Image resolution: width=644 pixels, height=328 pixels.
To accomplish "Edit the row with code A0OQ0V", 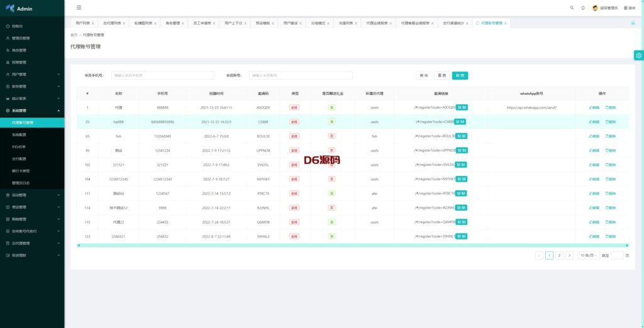I will pos(594,107).
